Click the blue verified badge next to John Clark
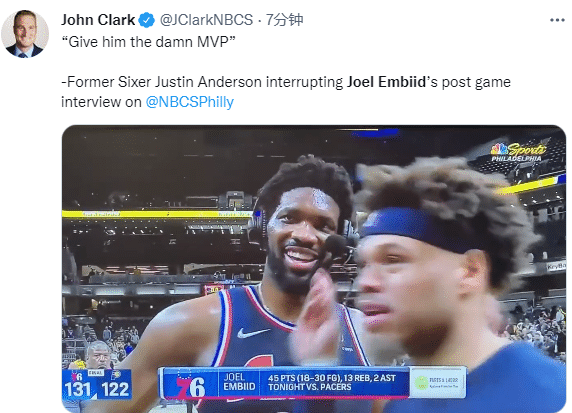Viewport: 572px width, 413px height. click(147, 20)
